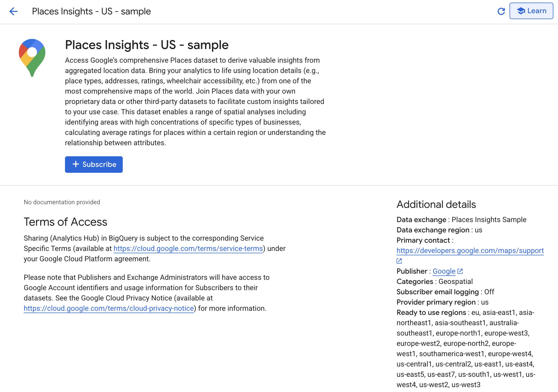Click the back arrow icon
This screenshot has width=558, height=392.
[13, 11]
